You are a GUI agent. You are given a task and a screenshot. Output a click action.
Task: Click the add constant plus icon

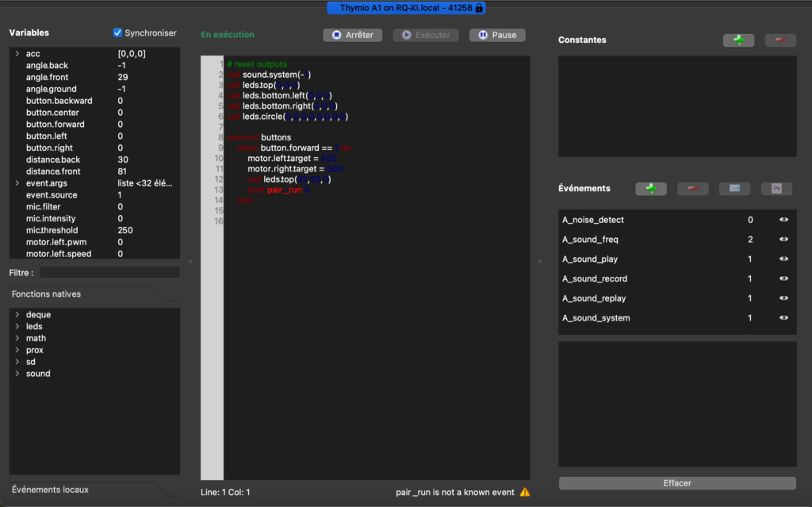tap(738, 40)
